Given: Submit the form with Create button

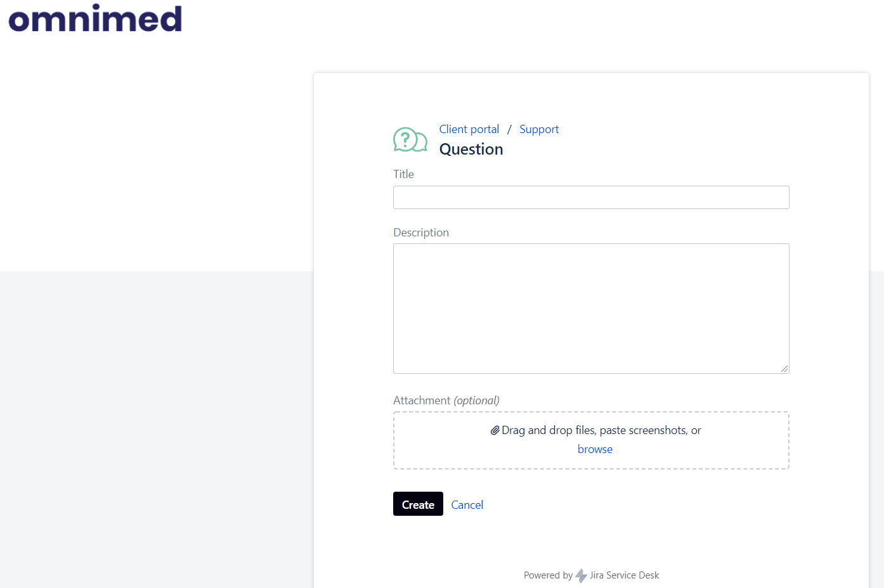Looking at the screenshot, I should tap(418, 504).
